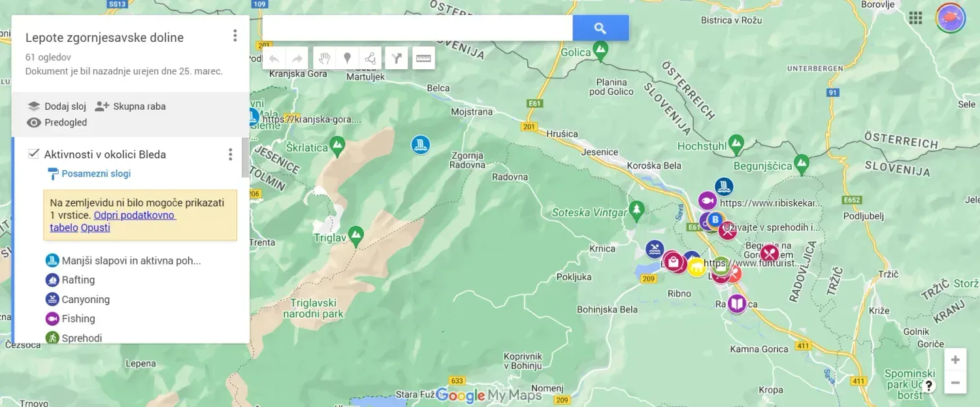
Task: Click the Soteska Vintgar park marker
Action: [x=636, y=210]
